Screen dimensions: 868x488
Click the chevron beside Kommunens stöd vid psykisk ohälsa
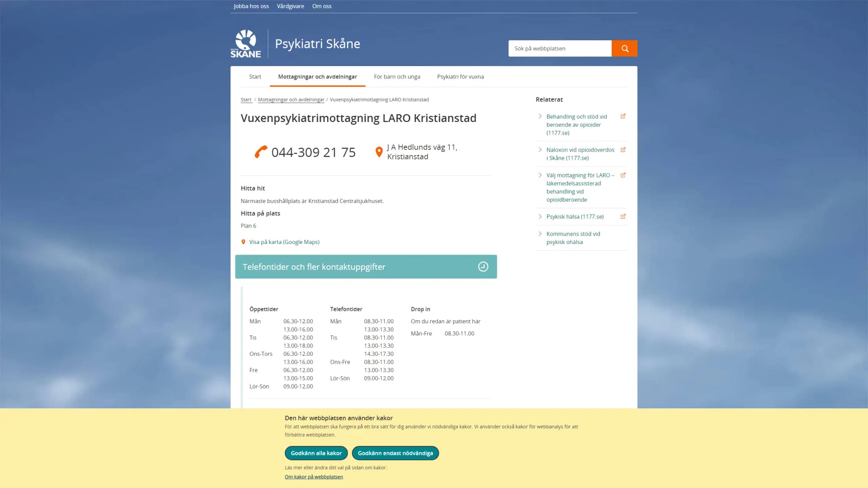[540, 234]
